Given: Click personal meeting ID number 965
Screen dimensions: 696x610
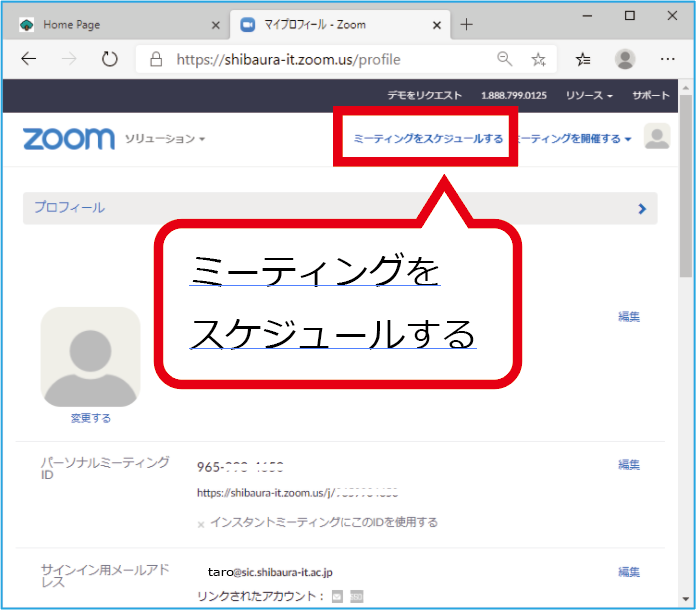Looking at the screenshot, I should pos(240,467).
